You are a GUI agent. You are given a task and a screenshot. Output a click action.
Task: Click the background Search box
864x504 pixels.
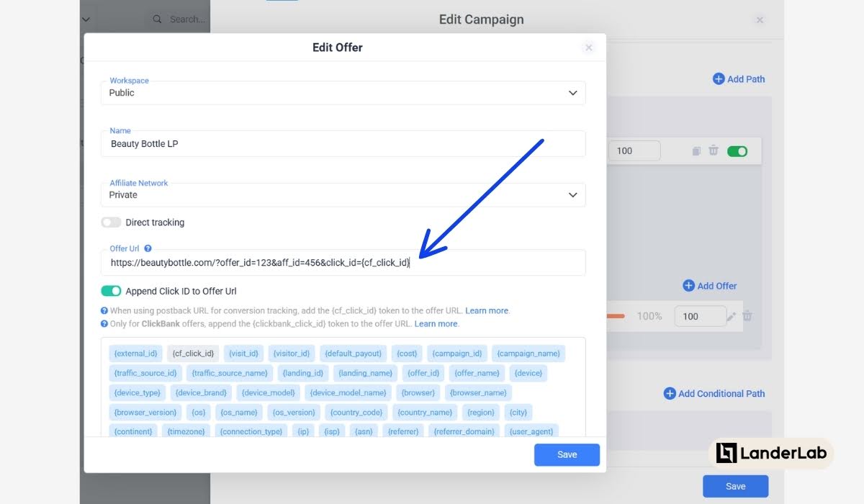pyautogui.click(x=178, y=19)
